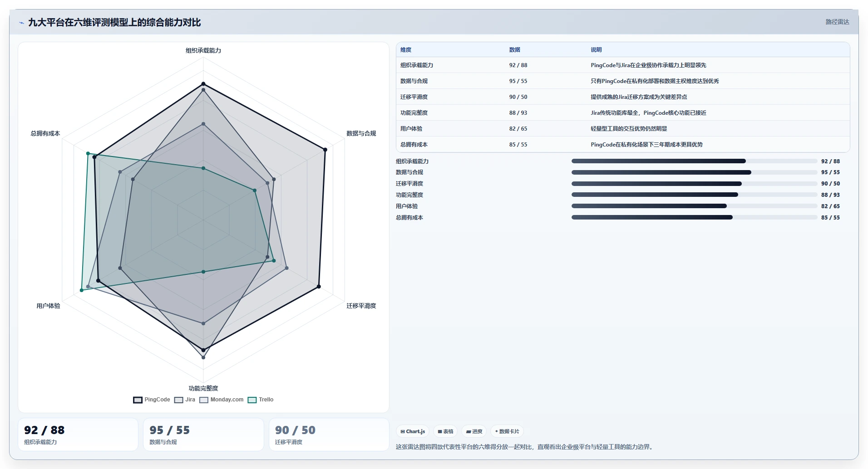The height and width of the screenshot is (469, 868).
Task: Select table cell 用户体验 in the 维度 column
Action: click(411, 129)
